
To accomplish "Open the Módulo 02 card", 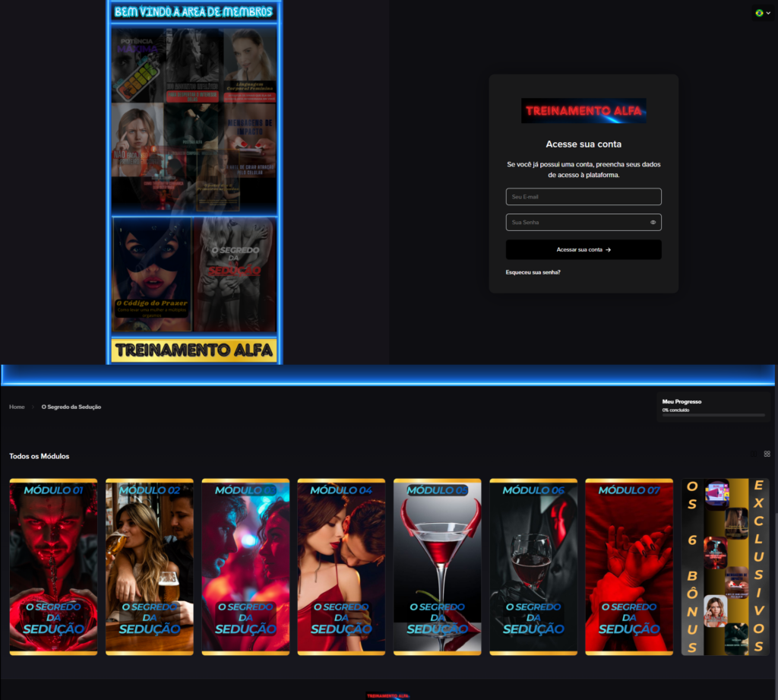I will (149, 566).
